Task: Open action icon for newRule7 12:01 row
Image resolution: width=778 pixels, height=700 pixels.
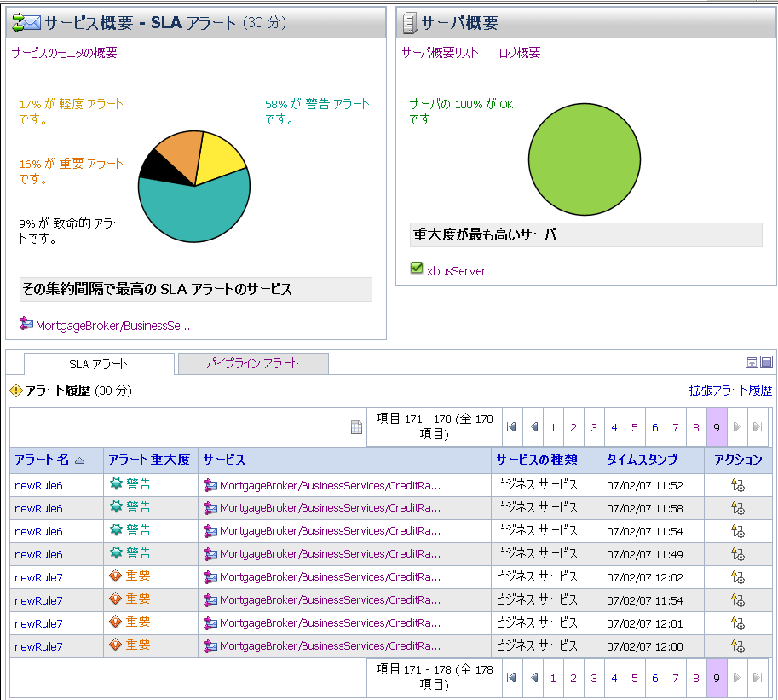Action: (x=738, y=623)
